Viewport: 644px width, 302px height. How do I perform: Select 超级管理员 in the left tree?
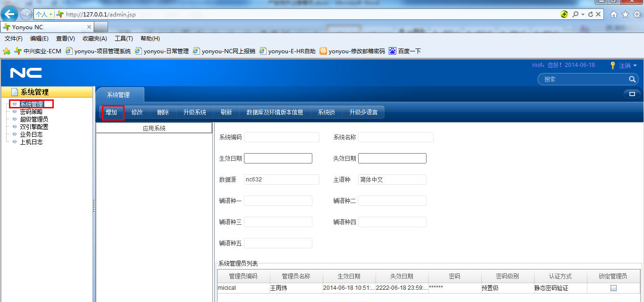[x=34, y=119]
